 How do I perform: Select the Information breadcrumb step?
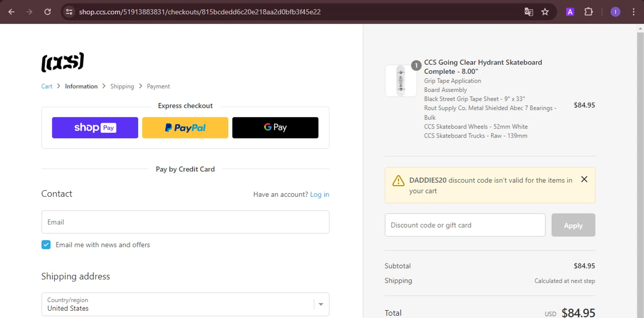[x=81, y=86]
